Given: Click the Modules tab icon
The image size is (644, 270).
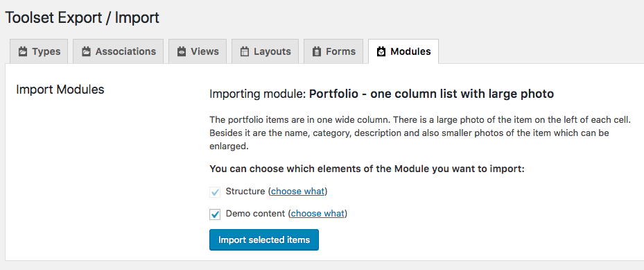Looking at the screenshot, I should (x=381, y=51).
